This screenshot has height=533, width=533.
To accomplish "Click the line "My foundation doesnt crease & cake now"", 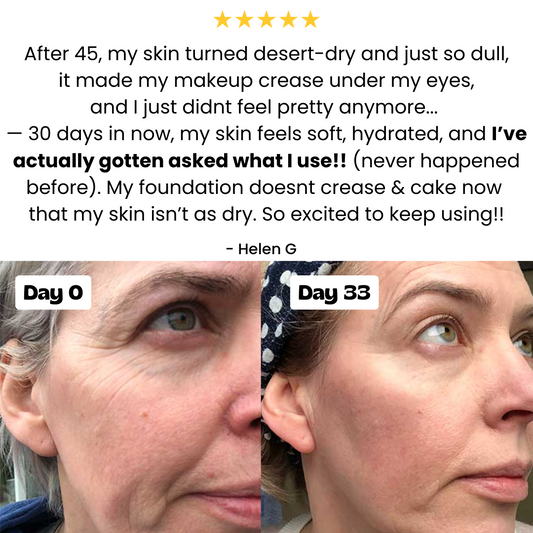I will tap(304, 188).
